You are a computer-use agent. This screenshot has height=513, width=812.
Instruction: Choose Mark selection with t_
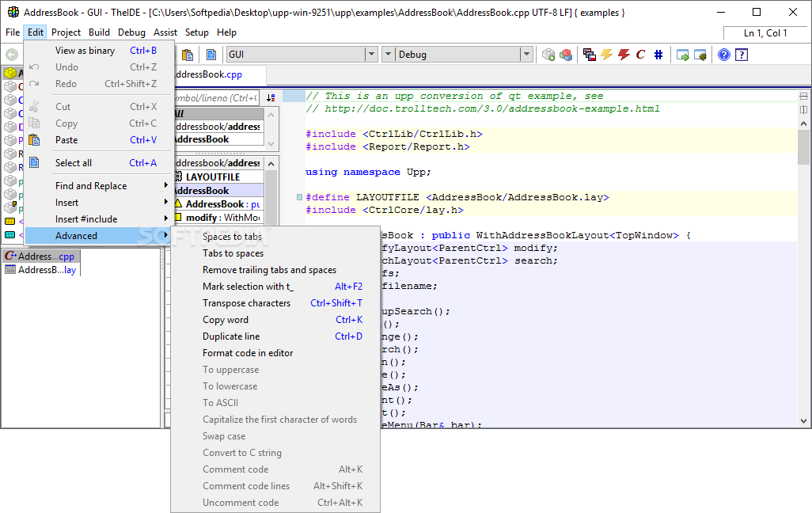[275, 287]
